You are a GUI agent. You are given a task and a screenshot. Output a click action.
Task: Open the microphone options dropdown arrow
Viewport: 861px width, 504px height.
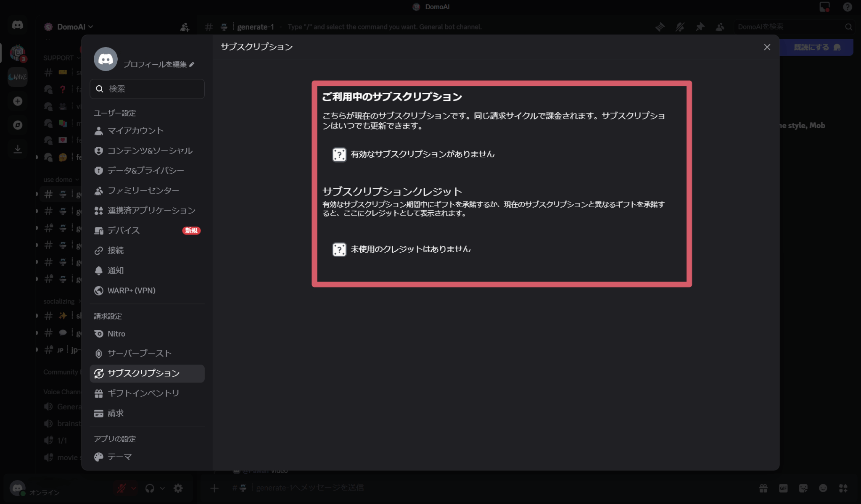(134, 488)
